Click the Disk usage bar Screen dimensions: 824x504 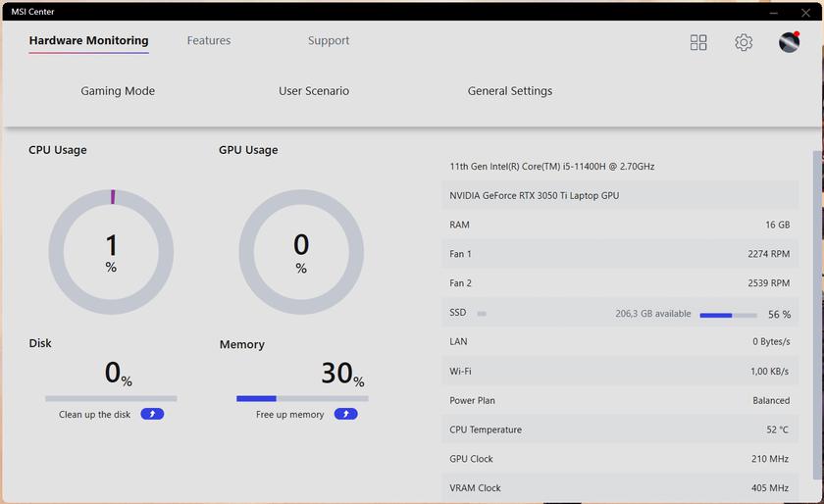[111, 398]
